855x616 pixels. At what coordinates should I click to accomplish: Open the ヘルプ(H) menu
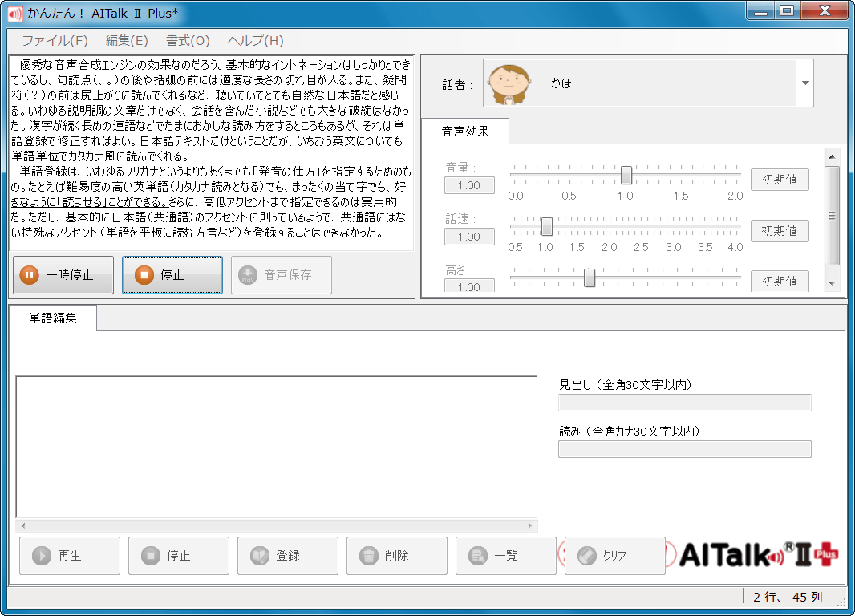(x=255, y=41)
